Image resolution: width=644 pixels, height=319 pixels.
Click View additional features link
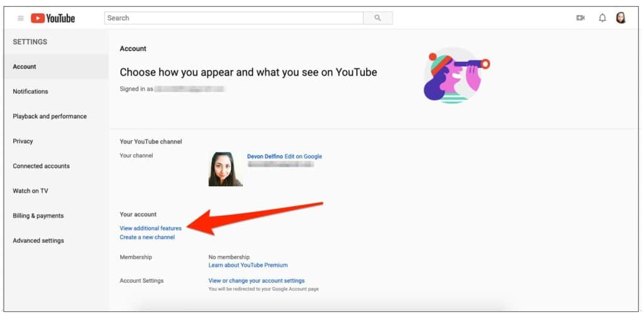click(150, 228)
